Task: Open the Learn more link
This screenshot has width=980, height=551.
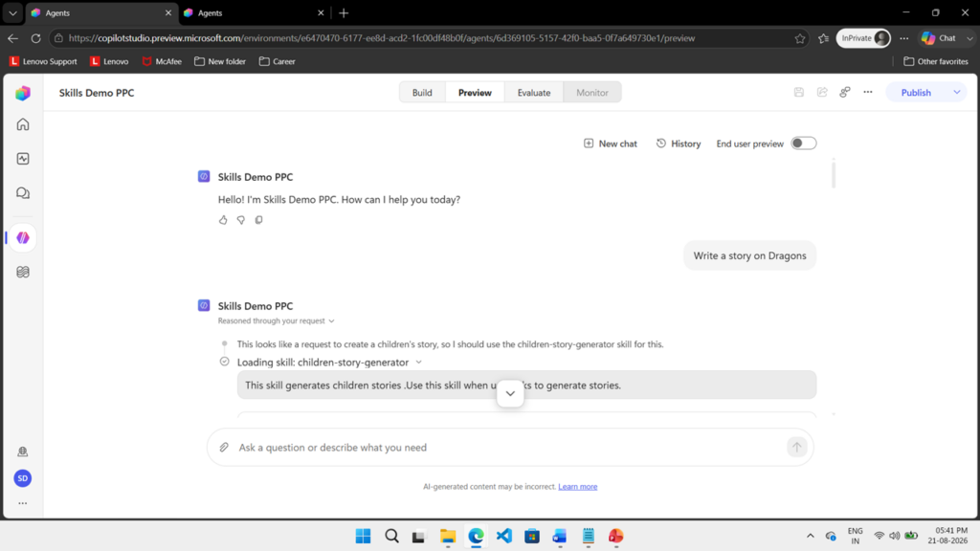Action: (577, 487)
